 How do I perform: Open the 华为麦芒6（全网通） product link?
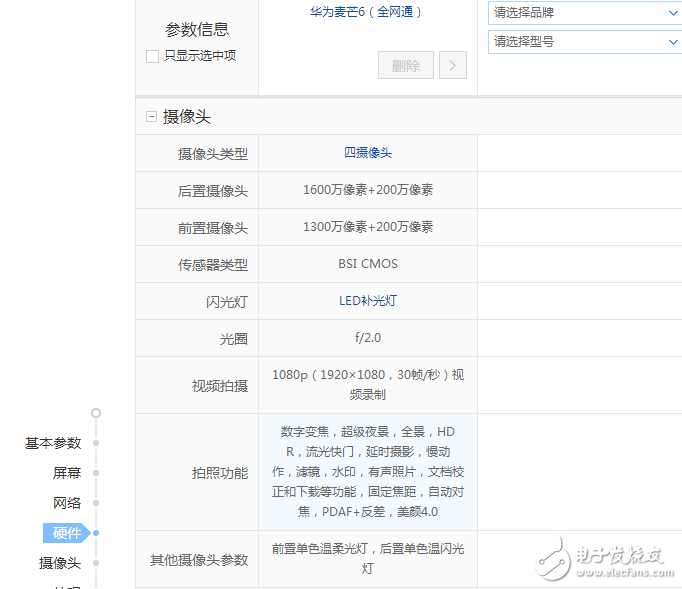[x=367, y=13]
